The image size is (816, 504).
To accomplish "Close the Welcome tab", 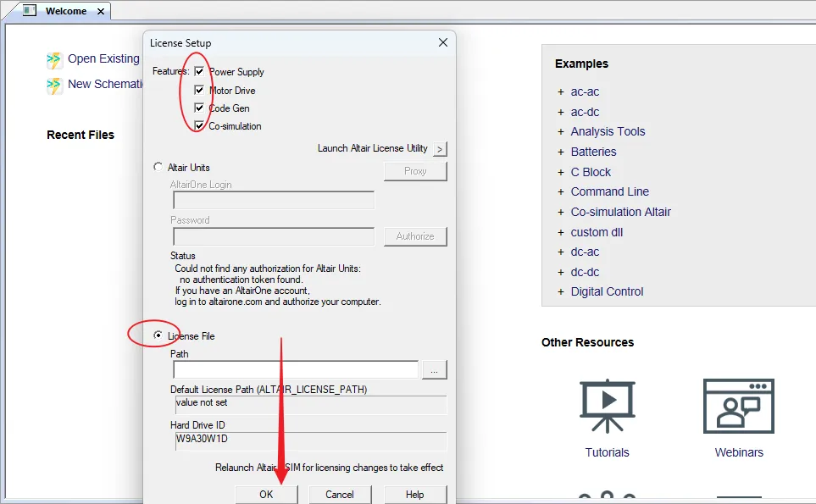I will 101,11.
